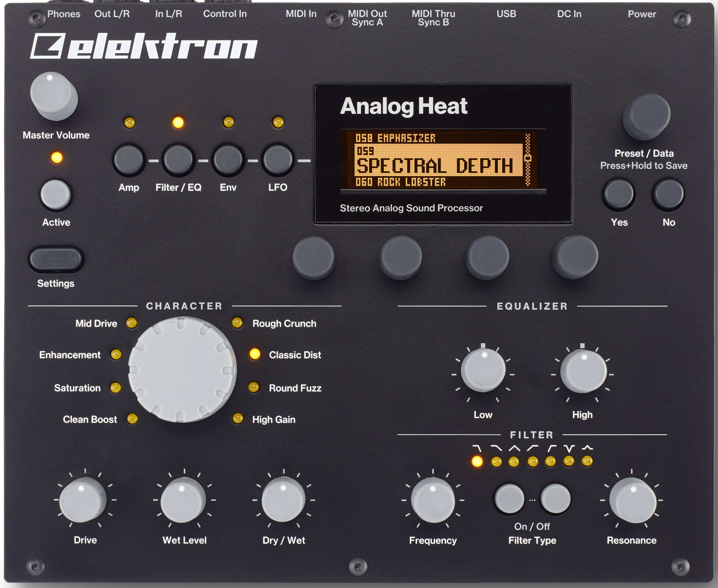
Task: Click the second low-pass filter shape icon
Action: pyautogui.click(x=496, y=448)
